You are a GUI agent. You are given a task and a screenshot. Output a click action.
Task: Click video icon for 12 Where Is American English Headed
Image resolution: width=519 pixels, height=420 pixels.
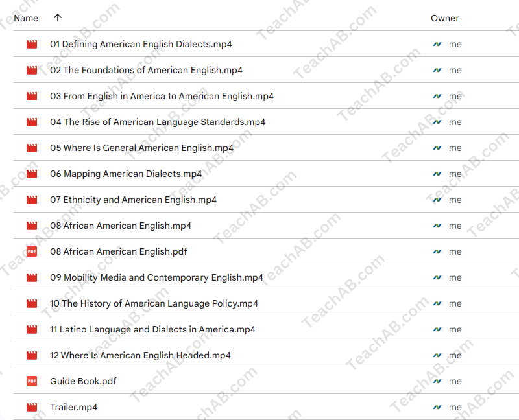pyautogui.click(x=32, y=356)
